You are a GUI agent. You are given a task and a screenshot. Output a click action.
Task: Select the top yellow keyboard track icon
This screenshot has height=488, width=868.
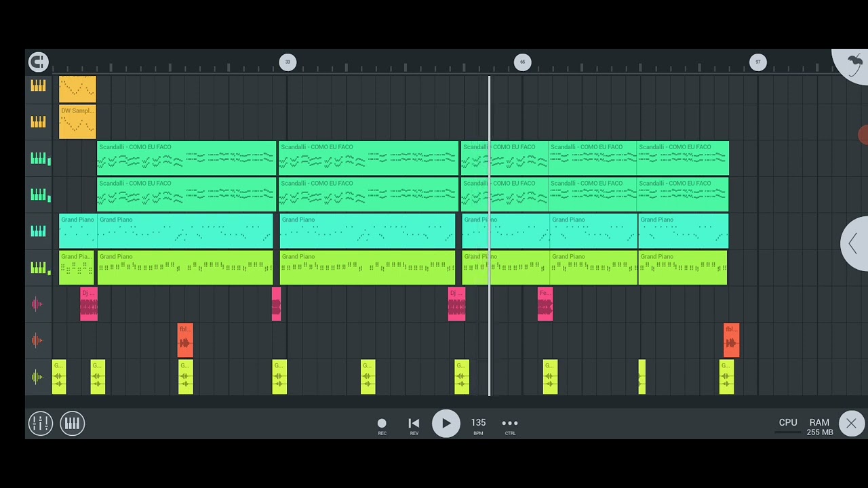[x=38, y=85]
